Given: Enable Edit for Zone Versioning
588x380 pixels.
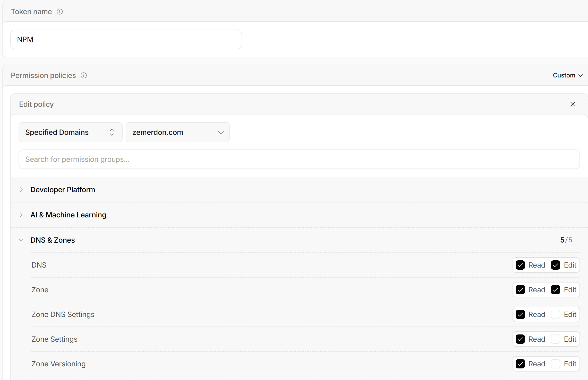Looking at the screenshot, I should [x=555, y=364].
